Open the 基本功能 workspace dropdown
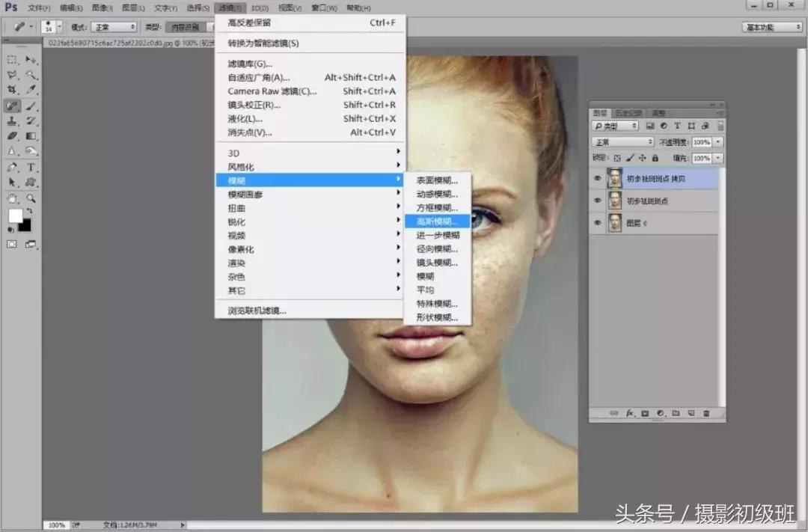 pyautogui.click(x=773, y=27)
